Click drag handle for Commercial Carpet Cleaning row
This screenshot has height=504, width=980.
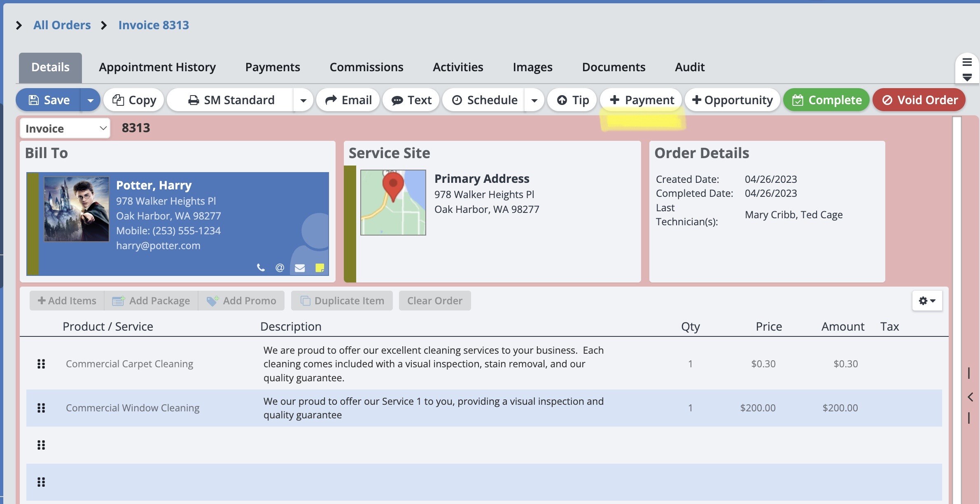[x=41, y=364]
